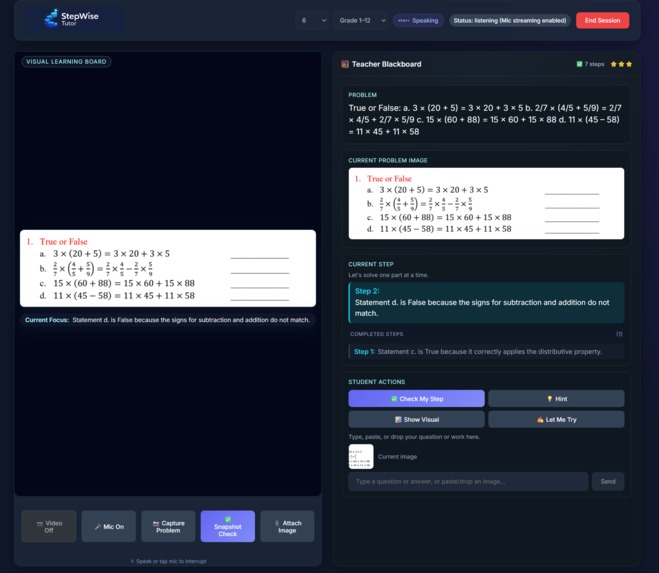Image resolution: width=659 pixels, height=573 pixels.
Task: Click the Current Problem Image heading
Action: 387,160
